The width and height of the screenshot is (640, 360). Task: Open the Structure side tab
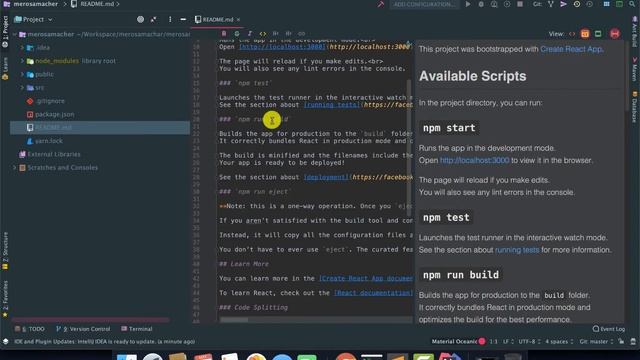coord(5,250)
